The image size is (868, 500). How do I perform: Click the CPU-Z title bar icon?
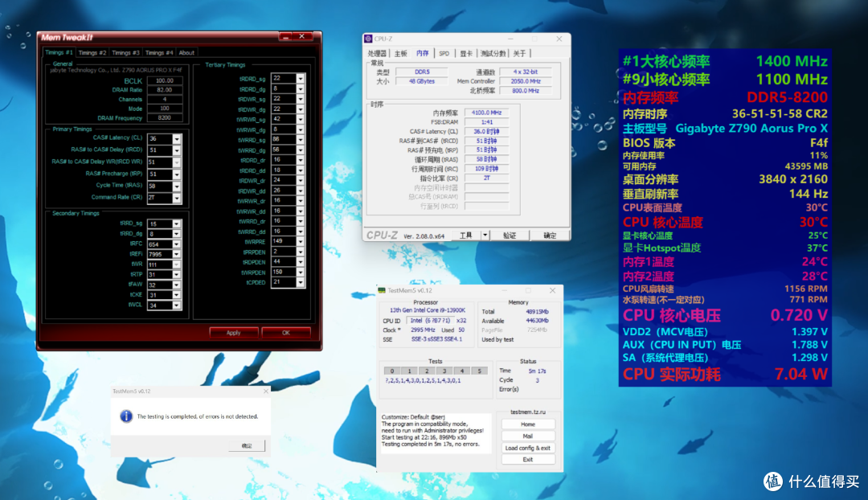pos(368,39)
